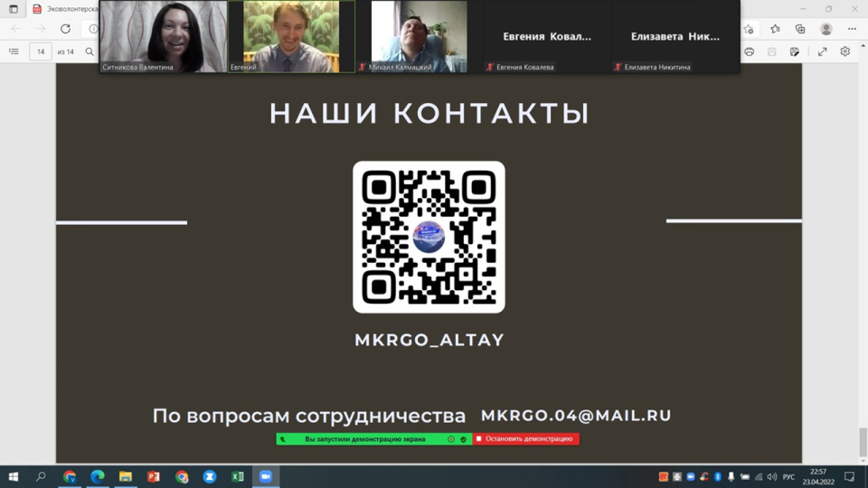Open PDF search magnifier
This screenshot has height=488, width=868.
coord(90,52)
